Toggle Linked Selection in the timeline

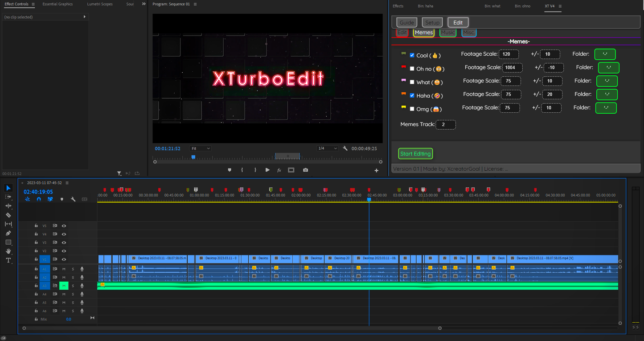coord(50,200)
